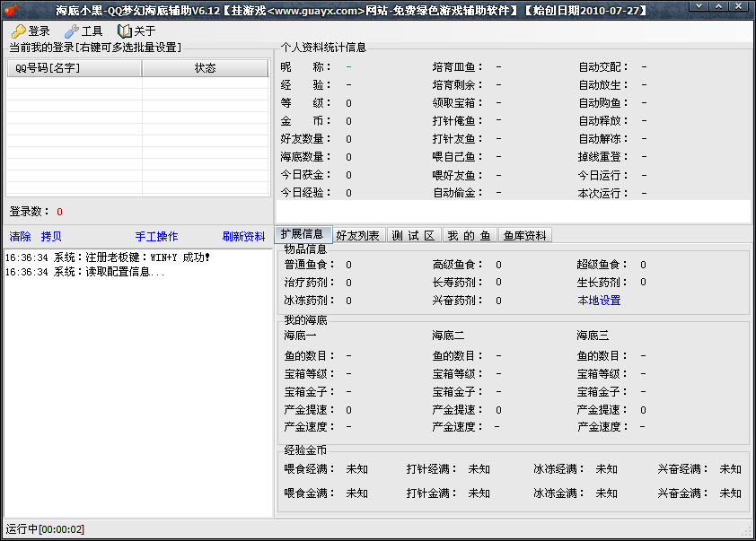756x541 pixels.
Task: Click the 自动交配 label
Action: [x=603, y=67]
